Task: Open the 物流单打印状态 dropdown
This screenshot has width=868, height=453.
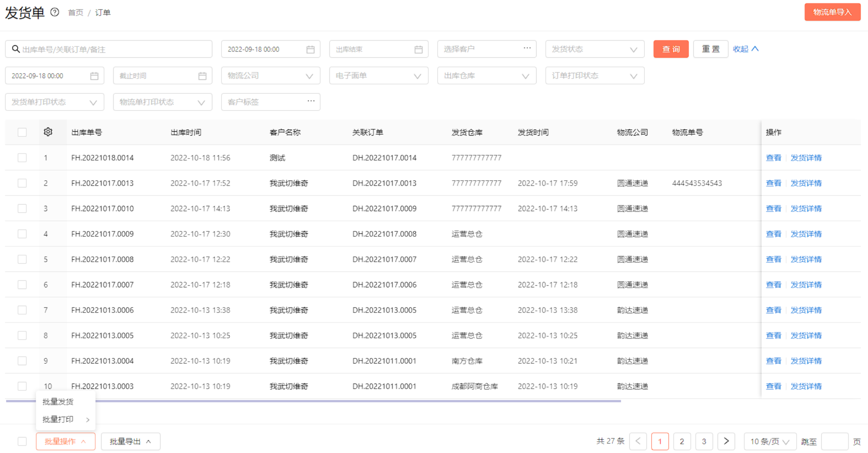Action: [x=163, y=102]
